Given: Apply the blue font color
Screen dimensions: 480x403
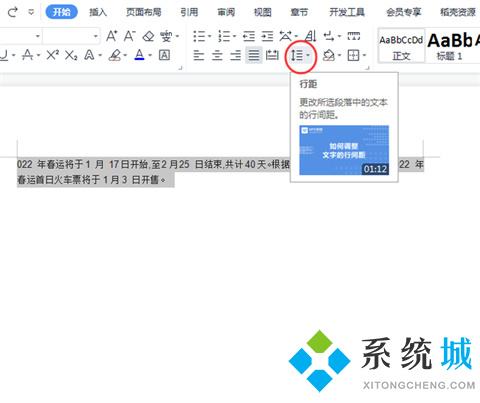Looking at the screenshot, I should (x=140, y=55).
